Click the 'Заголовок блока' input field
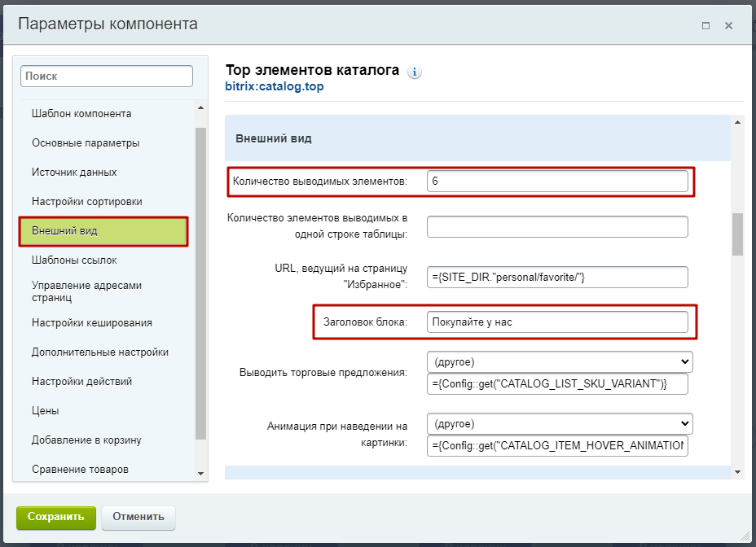This screenshot has width=756, height=547. point(557,322)
